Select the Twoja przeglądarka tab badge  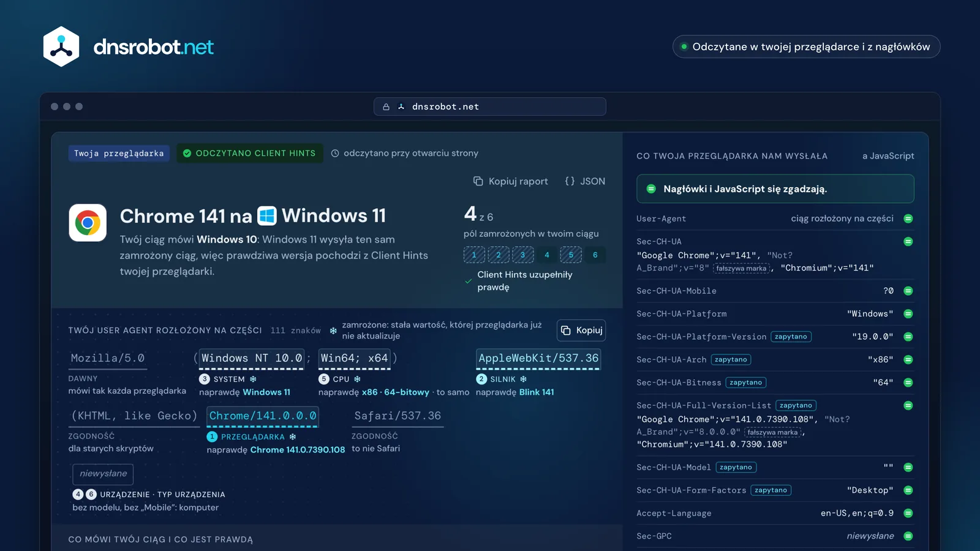tap(119, 154)
